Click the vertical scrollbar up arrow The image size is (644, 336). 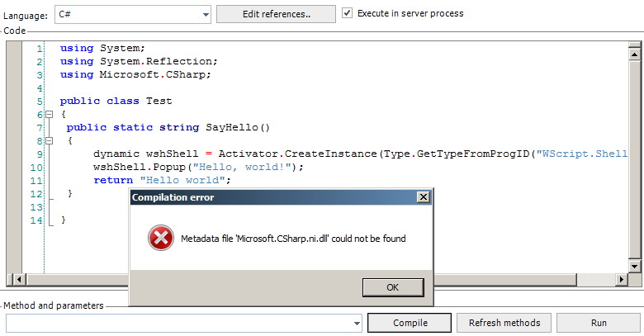(x=635, y=48)
